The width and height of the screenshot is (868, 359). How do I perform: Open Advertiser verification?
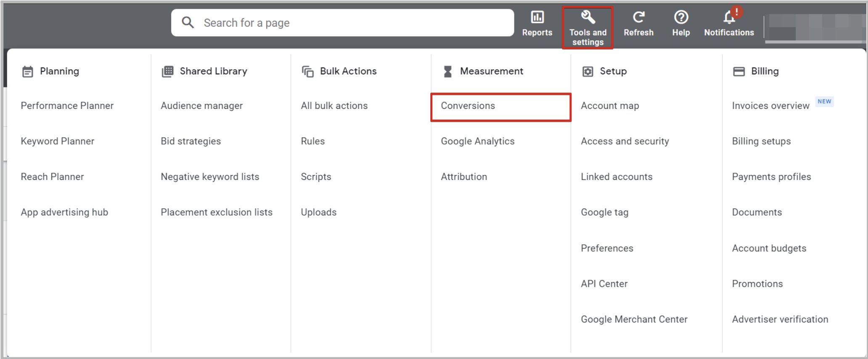point(780,319)
